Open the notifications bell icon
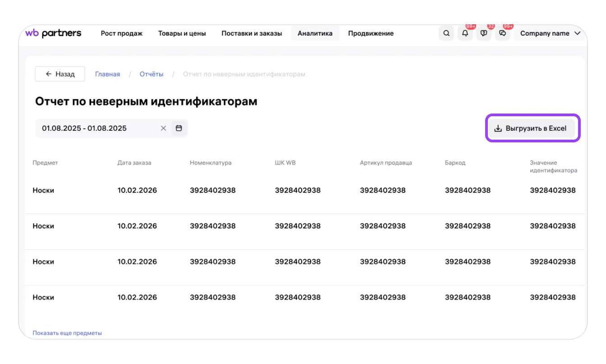Image resolution: width=606 pixels, height=364 pixels. point(465,33)
